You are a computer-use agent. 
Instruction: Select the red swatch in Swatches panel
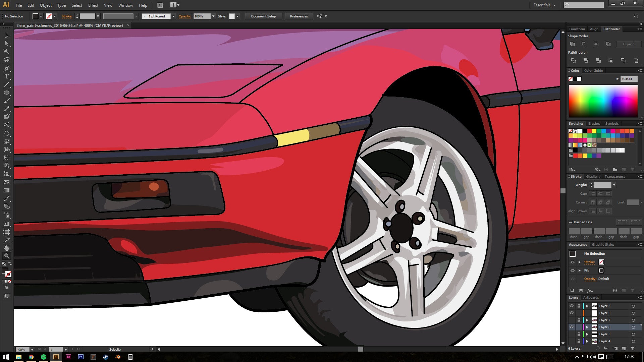(x=589, y=131)
